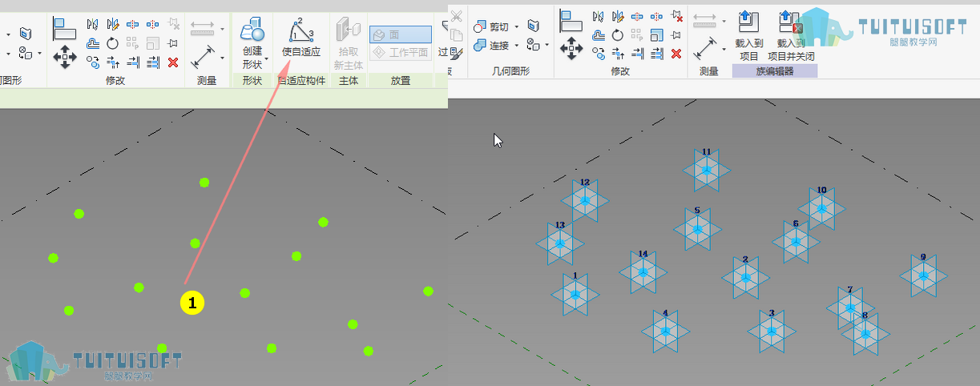The image size is (980, 386).
Task: Select adaptive point numbered 12
Action: pyautogui.click(x=585, y=200)
